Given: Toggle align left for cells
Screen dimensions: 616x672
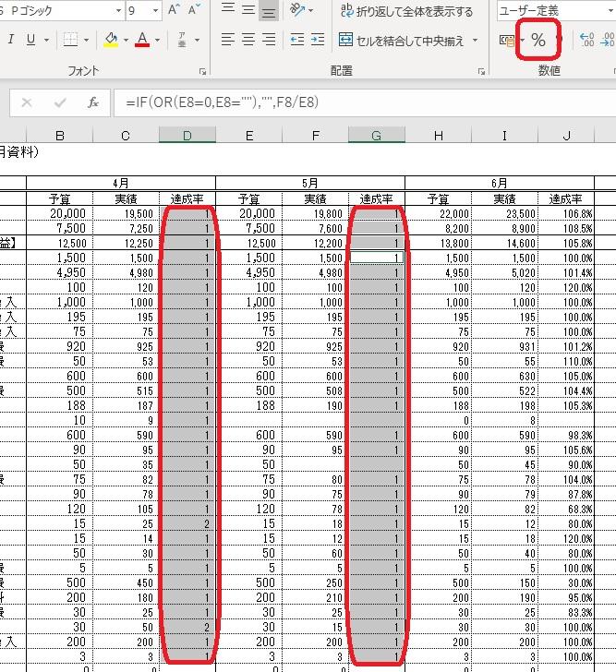Looking at the screenshot, I should (227, 41).
